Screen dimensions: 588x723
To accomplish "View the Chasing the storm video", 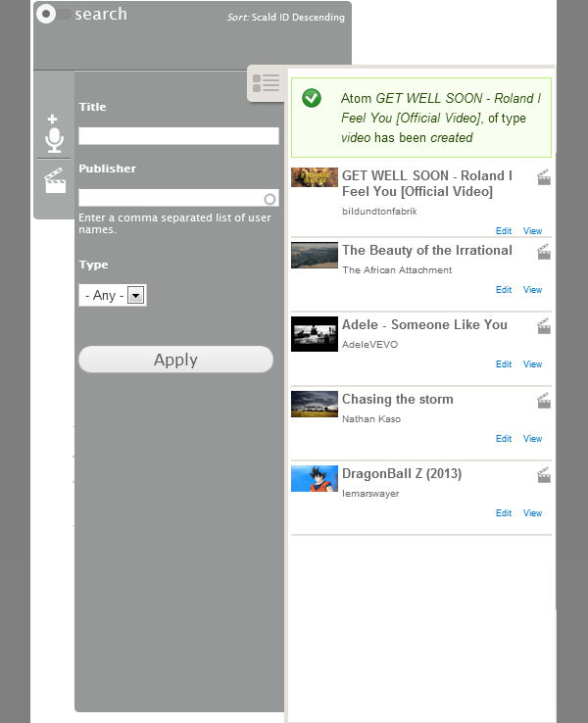I will click(532, 439).
